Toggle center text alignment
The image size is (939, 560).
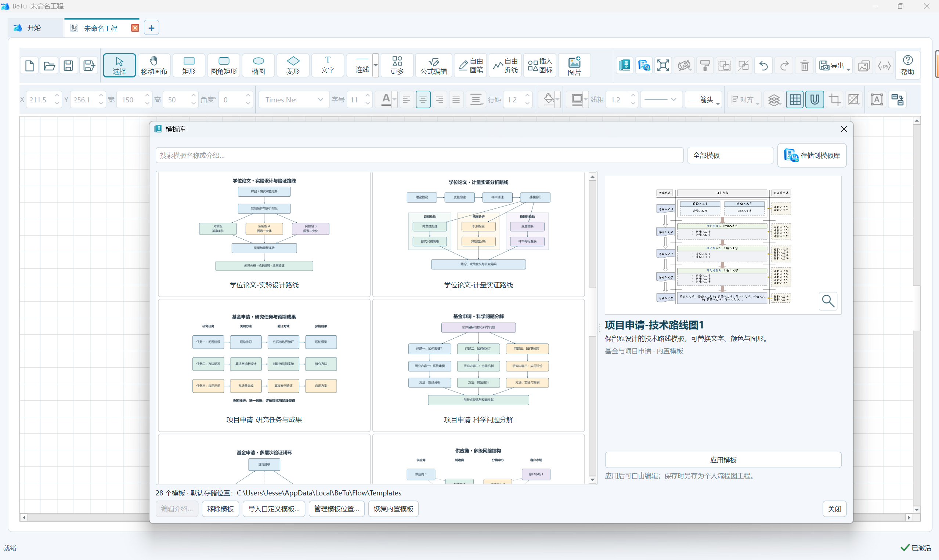point(423,99)
